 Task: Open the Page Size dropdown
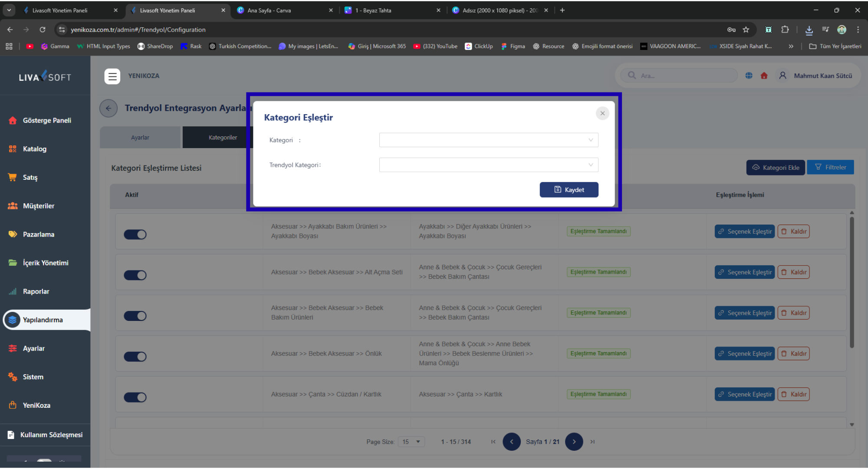coord(411,442)
